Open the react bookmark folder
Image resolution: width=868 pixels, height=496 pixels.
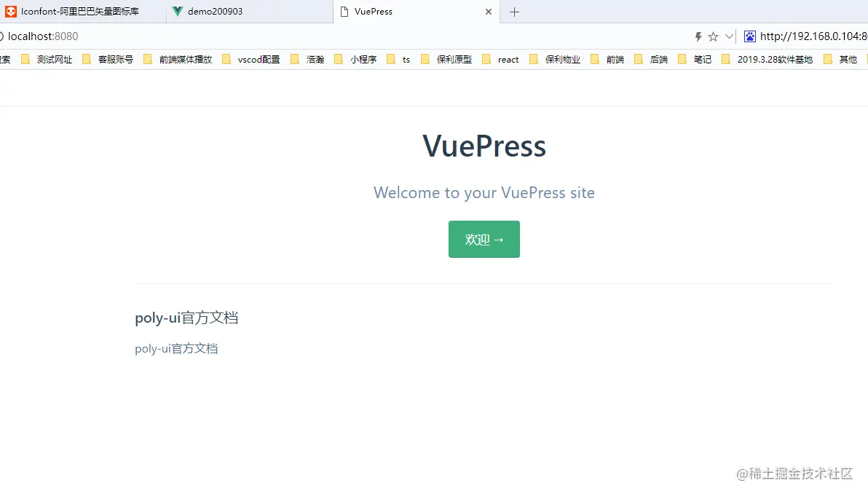(500, 59)
